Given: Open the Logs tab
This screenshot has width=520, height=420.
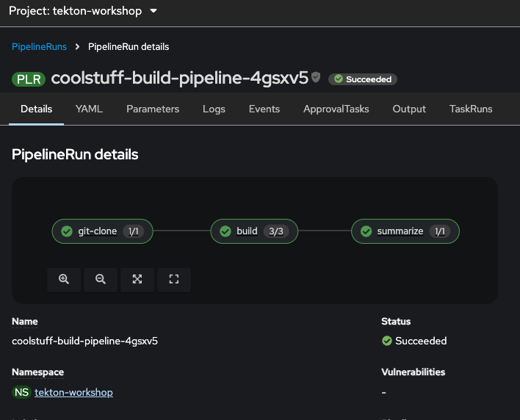Looking at the screenshot, I should (214, 109).
